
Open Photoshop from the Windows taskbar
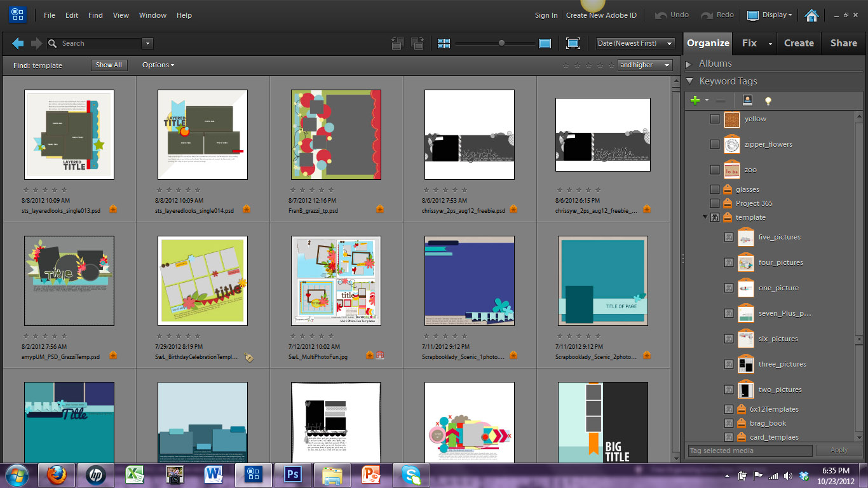click(x=293, y=474)
